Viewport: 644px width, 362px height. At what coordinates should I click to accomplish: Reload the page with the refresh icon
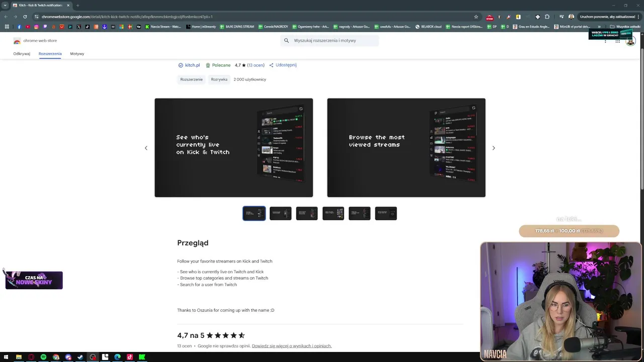click(x=25, y=17)
